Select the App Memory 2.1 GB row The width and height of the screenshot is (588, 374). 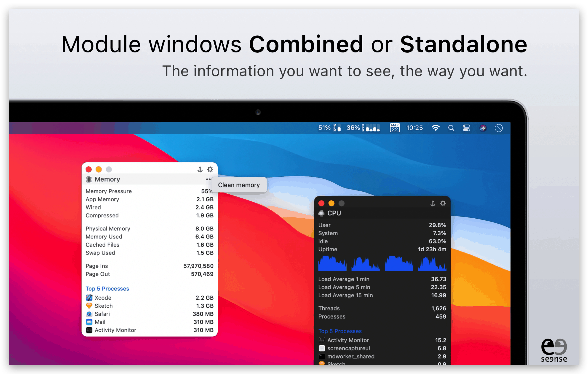[150, 199]
